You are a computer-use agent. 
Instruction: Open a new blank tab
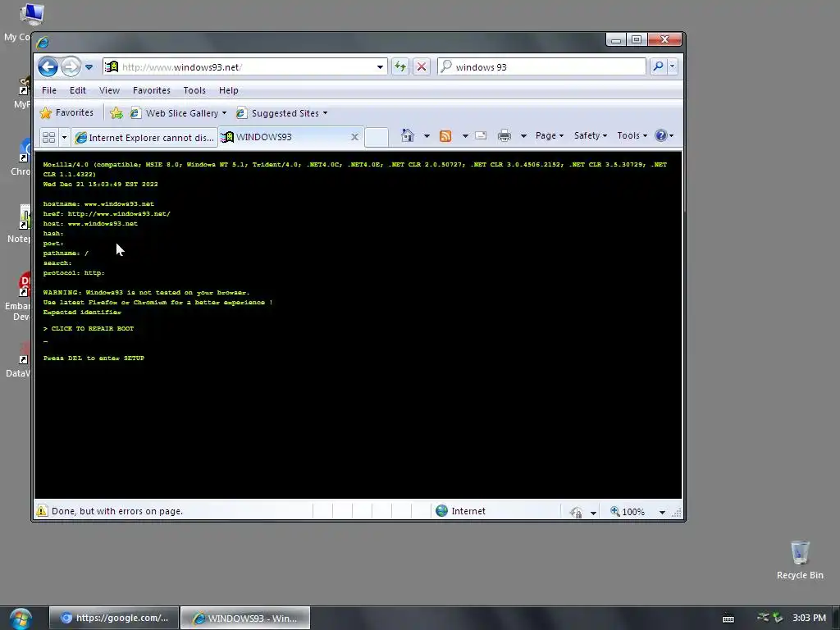(376, 137)
